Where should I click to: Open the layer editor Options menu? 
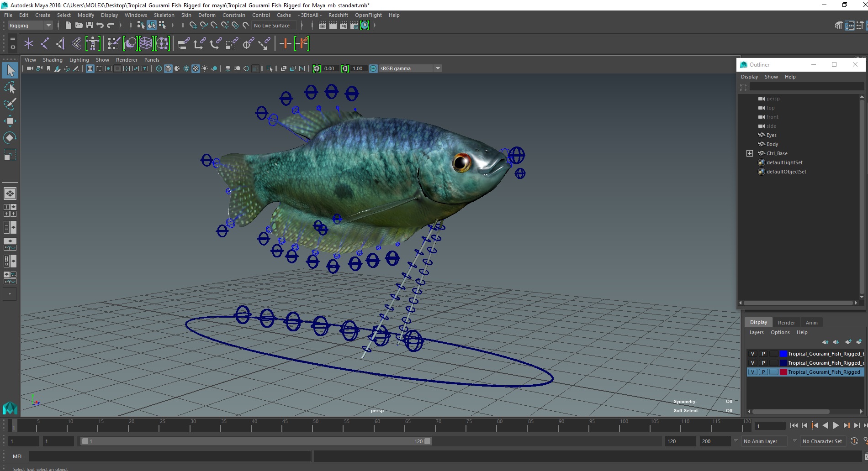[x=780, y=332]
